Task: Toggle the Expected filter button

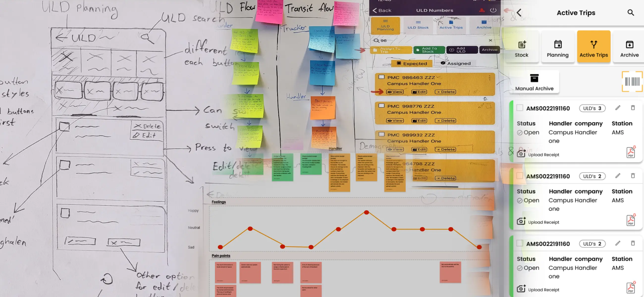Action: [x=411, y=63]
